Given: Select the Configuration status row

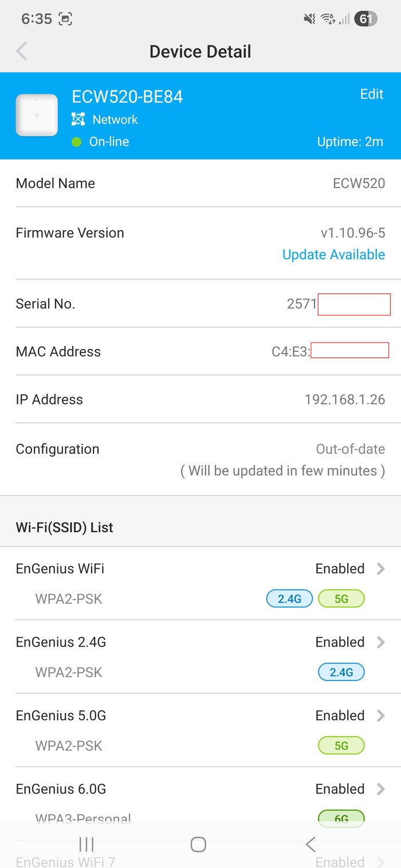Looking at the screenshot, I should (200, 459).
